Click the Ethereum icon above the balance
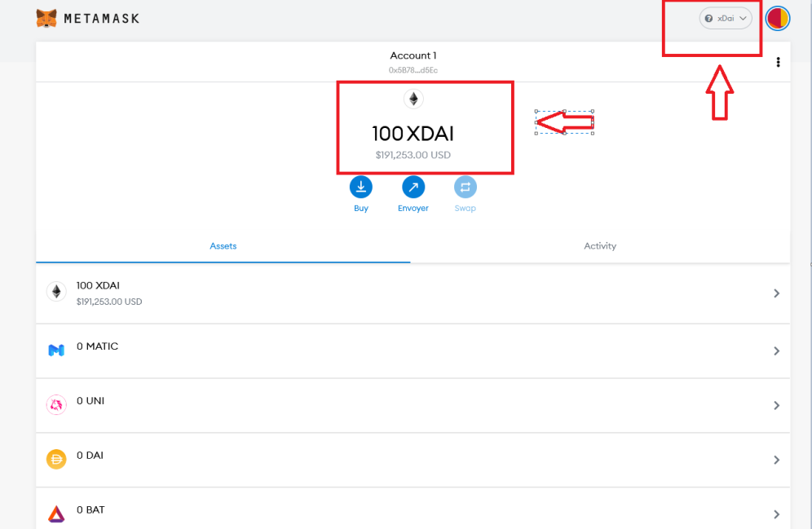The width and height of the screenshot is (812, 529). pyautogui.click(x=413, y=99)
